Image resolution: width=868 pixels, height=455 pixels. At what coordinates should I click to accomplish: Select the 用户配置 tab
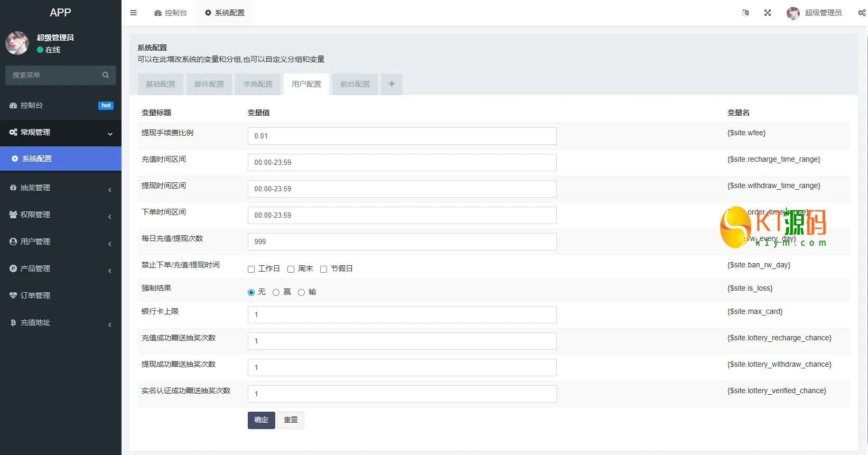click(x=306, y=84)
